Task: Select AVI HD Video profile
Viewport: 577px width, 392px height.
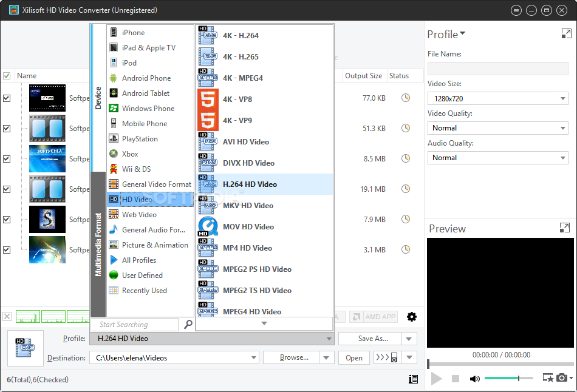Action: pyautogui.click(x=265, y=142)
